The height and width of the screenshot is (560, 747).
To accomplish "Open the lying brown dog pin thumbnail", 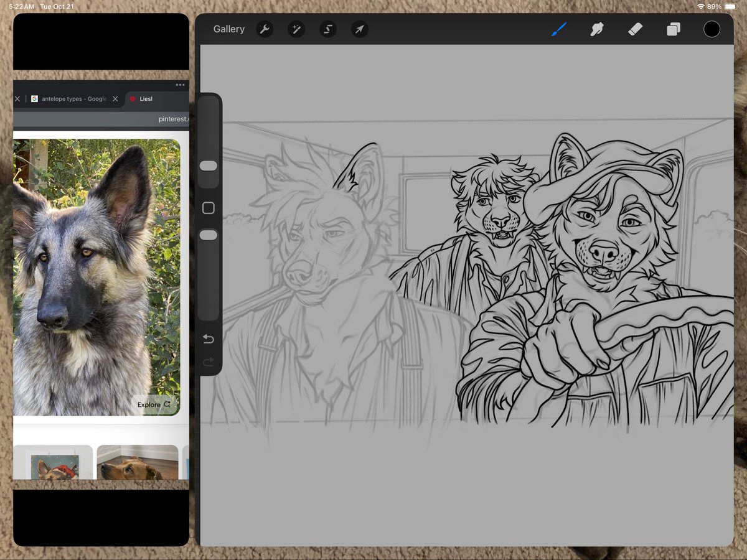I will (138, 462).
